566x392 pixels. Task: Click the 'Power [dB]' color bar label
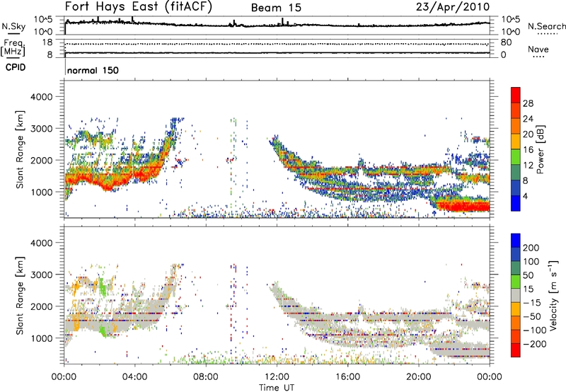tap(541, 149)
